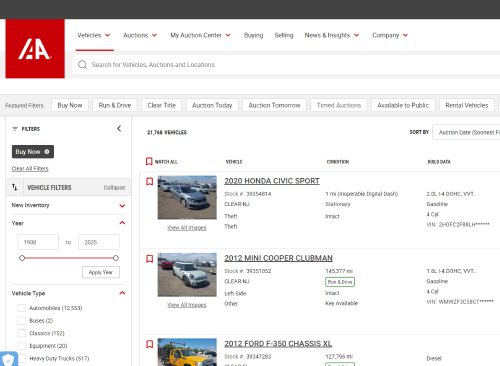Click the Watch All bookmark icon

click(149, 162)
